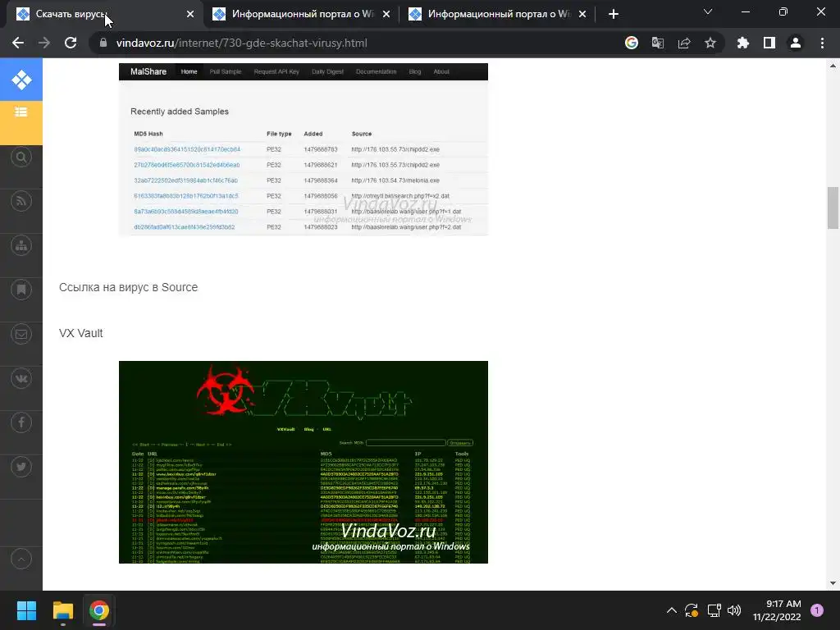Open the Windows Start menu

(26, 610)
